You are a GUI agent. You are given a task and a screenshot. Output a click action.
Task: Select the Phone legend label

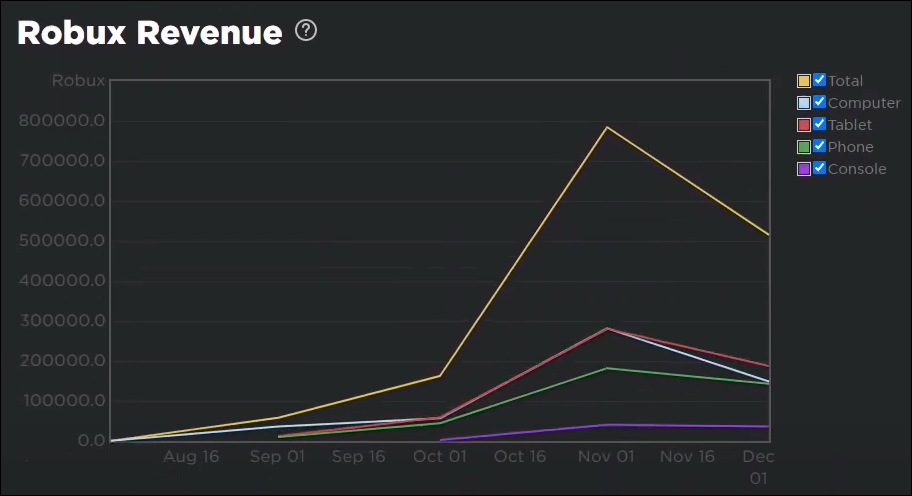pyautogui.click(x=850, y=147)
